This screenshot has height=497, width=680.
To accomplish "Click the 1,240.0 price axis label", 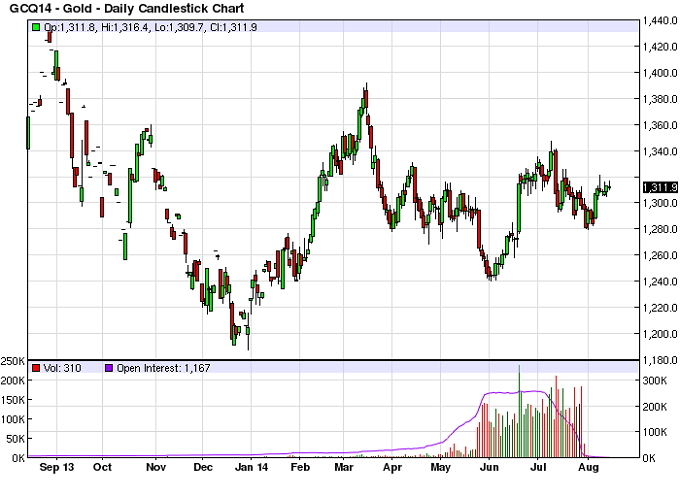I will [x=660, y=281].
